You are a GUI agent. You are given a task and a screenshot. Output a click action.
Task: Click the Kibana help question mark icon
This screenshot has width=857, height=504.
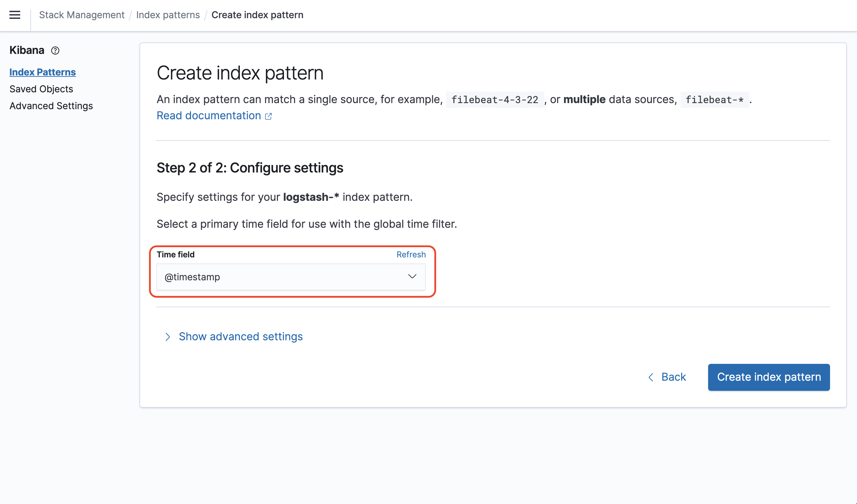[55, 51]
